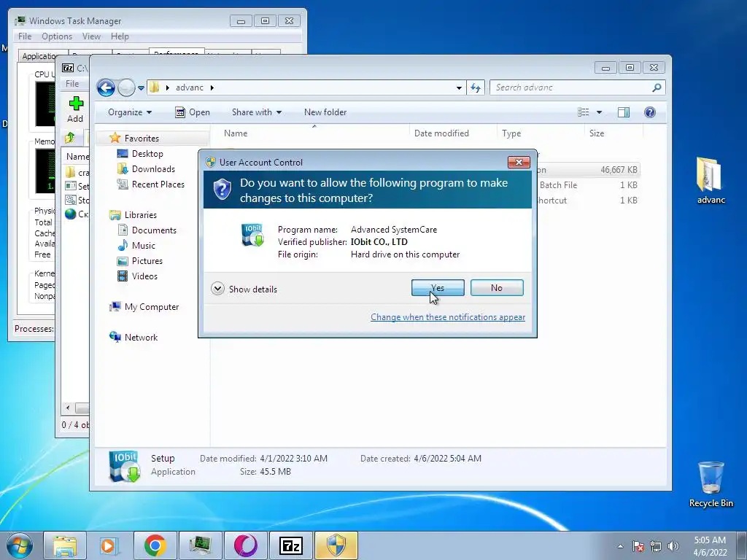Open the Share with dropdown
Image resolution: width=747 pixels, height=560 pixels.
[x=256, y=112]
